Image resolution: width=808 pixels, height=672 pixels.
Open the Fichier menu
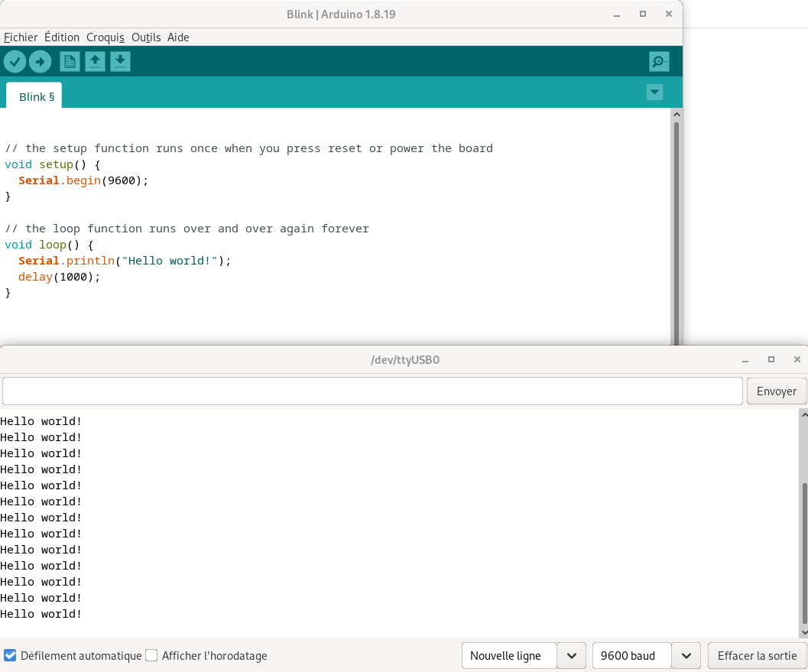[x=21, y=37]
